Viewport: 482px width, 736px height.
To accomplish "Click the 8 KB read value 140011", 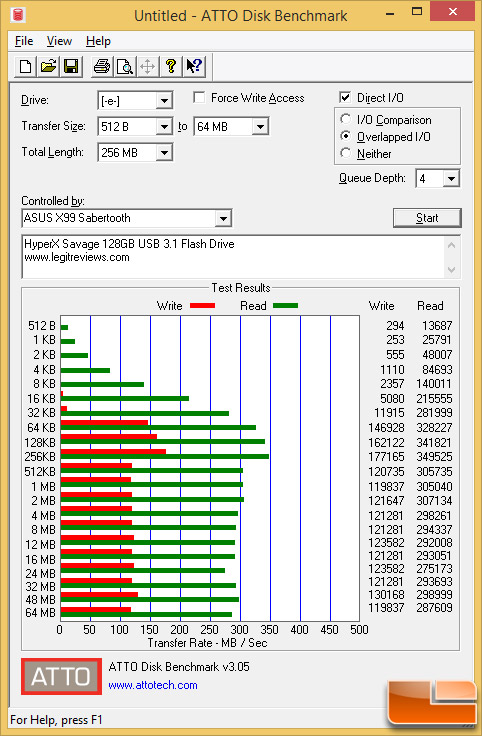I will click(x=434, y=384).
